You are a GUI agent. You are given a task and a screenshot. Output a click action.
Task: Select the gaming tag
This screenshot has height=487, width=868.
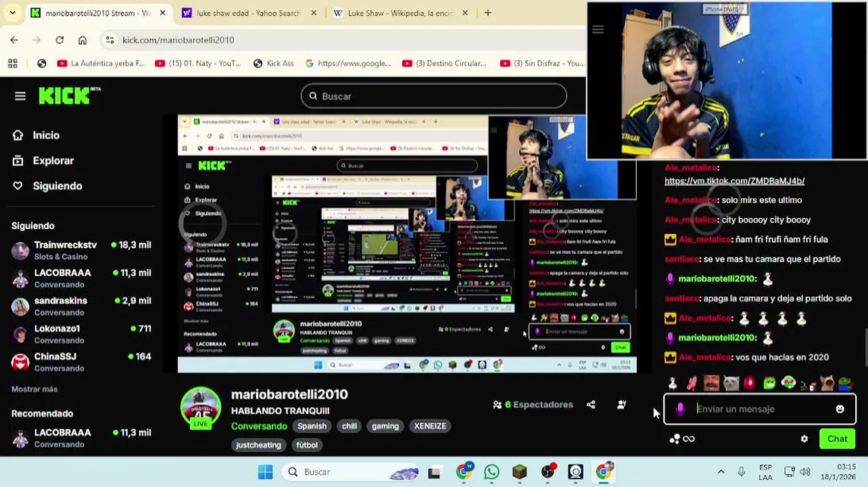[385, 426]
